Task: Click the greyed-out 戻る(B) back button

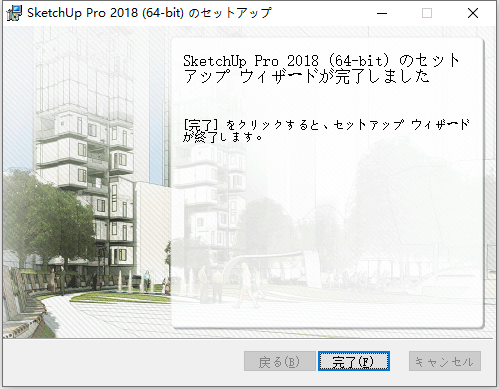Action: 280,361
